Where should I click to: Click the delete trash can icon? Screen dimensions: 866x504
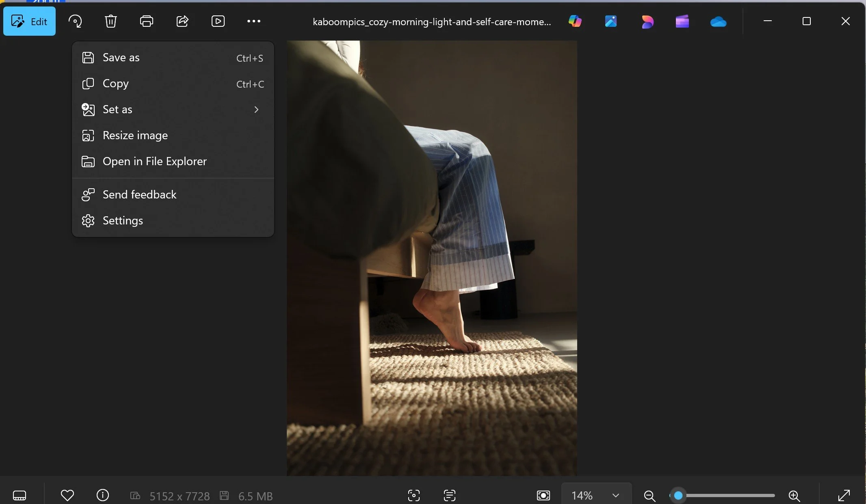110,21
